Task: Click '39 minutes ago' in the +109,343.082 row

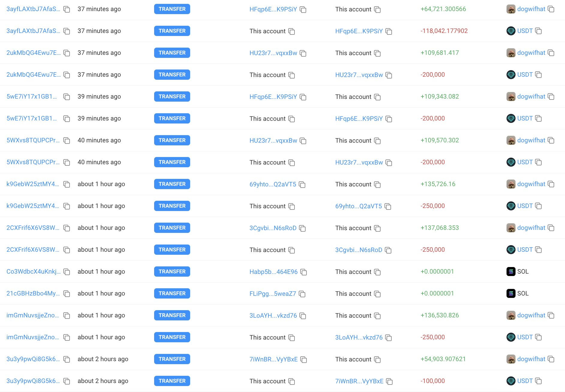Action: pyautogui.click(x=99, y=97)
